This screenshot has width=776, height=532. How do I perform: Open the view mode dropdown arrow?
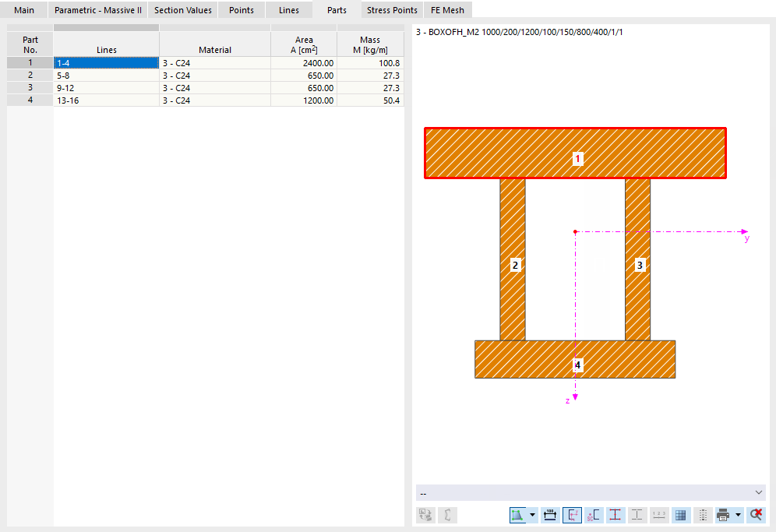click(x=532, y=515)
